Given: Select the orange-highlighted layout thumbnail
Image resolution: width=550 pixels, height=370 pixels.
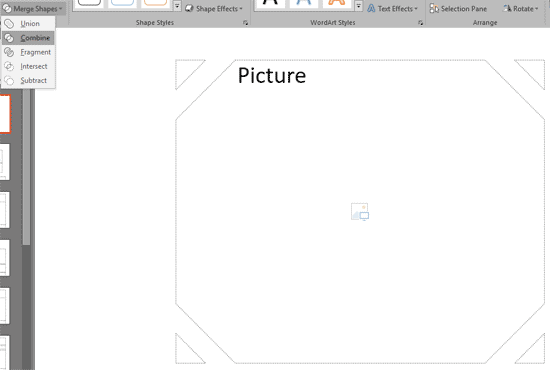Looking at the screenshot, I should click(5, 114).
